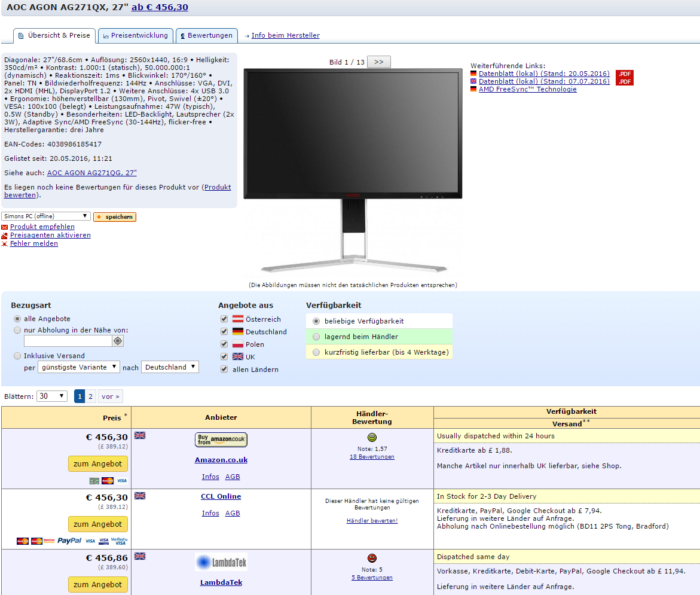Viewport: 700px width, 595px height.
Task: Click the PDF icon for the 20.05.2016 datasheet
Action: point(624,74)
